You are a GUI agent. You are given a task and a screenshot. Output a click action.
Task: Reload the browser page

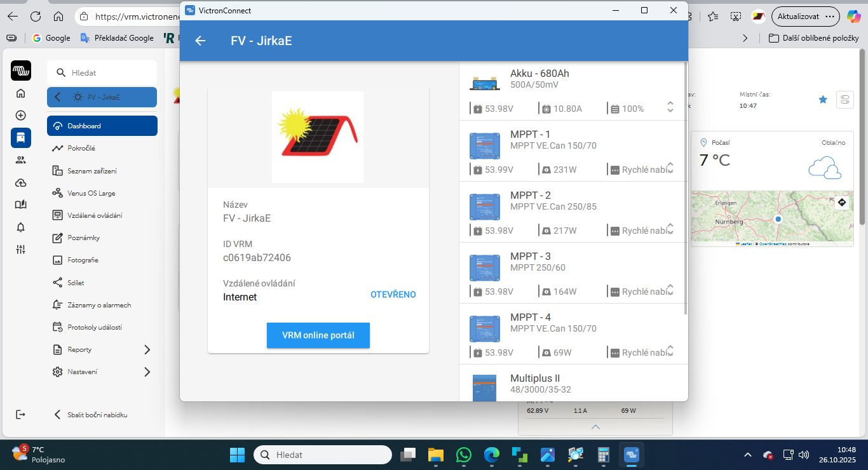pyautogui.click(x=36, y=17)
